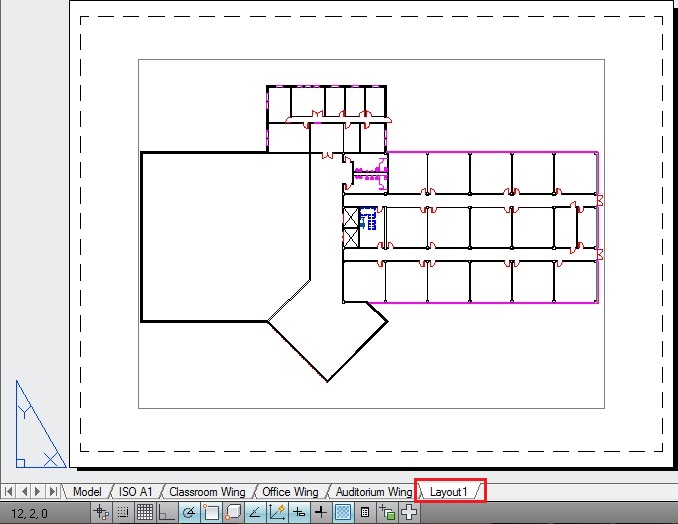Toggle Polar Tracking in status bar
This screenshot has height=524, width=678.
(189, 513)
